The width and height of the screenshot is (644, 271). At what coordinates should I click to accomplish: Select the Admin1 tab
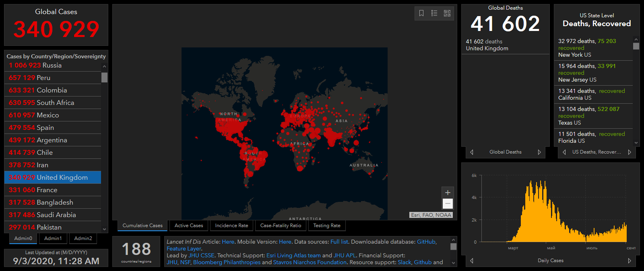[53, 238]
